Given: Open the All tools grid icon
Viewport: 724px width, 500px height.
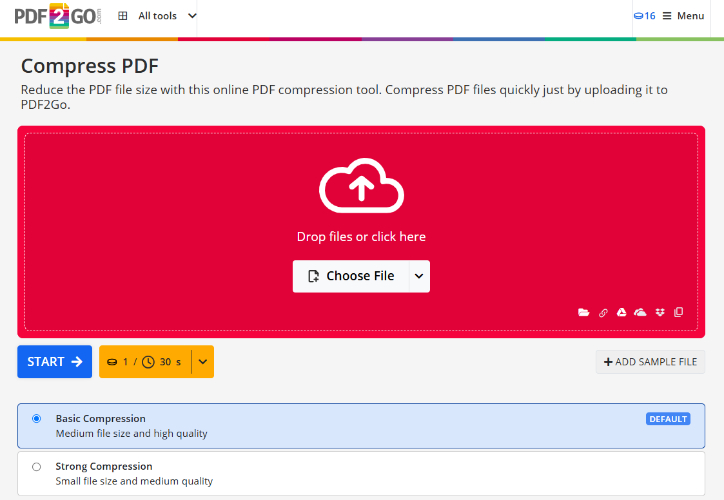Looking at the screenshot, I should coord(122,16).
